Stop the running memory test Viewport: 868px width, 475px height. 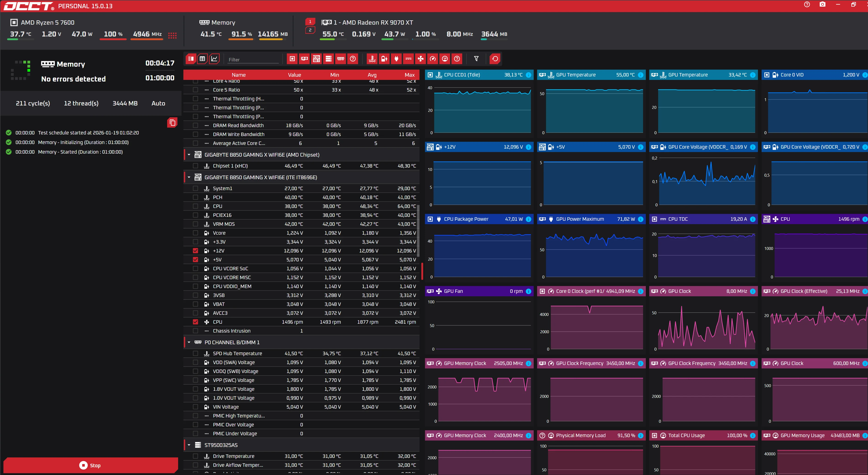pos(90,465)
